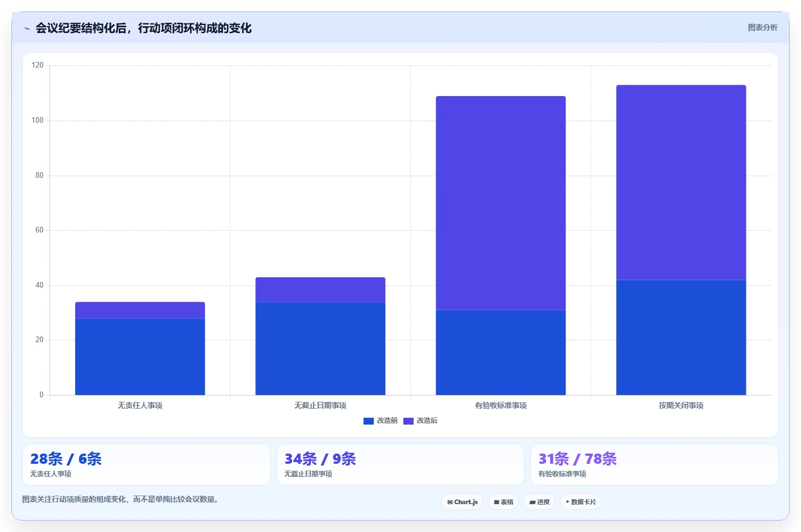Click the 有验收标准事项 x-axis label
The height and width of the screenshot is (532, 801).
(x=501, y=405)
